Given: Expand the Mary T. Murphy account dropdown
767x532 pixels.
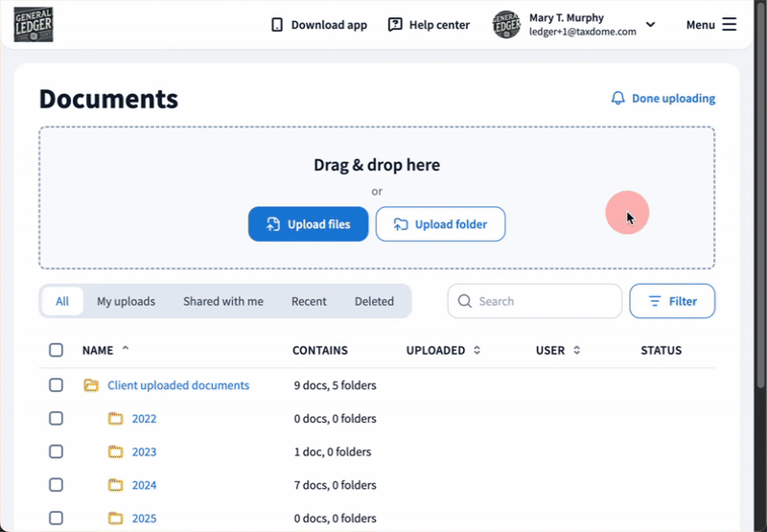Looking at the screenshot, I should point(650,25).
